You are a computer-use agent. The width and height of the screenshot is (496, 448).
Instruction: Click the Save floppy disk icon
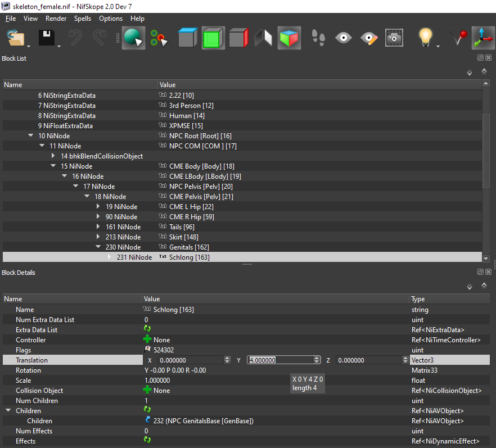pos(47,38)
